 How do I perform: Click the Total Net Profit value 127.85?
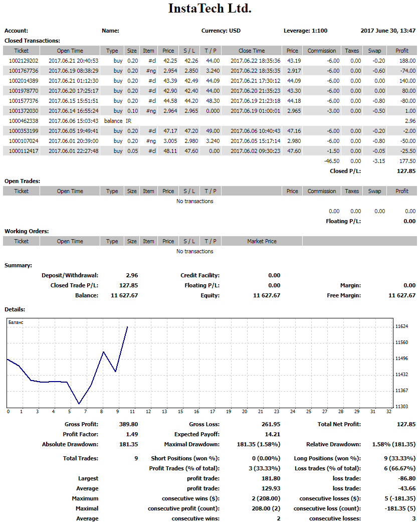point(406,425)
